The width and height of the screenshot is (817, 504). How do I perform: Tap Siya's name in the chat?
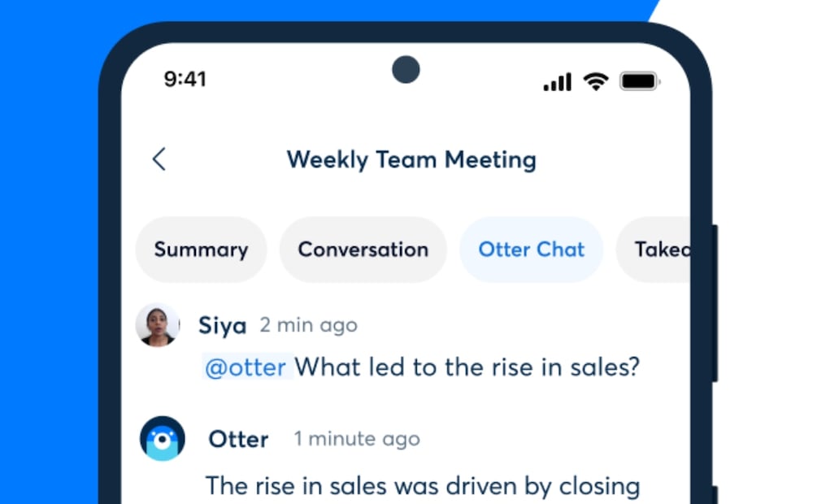point(222,326)
